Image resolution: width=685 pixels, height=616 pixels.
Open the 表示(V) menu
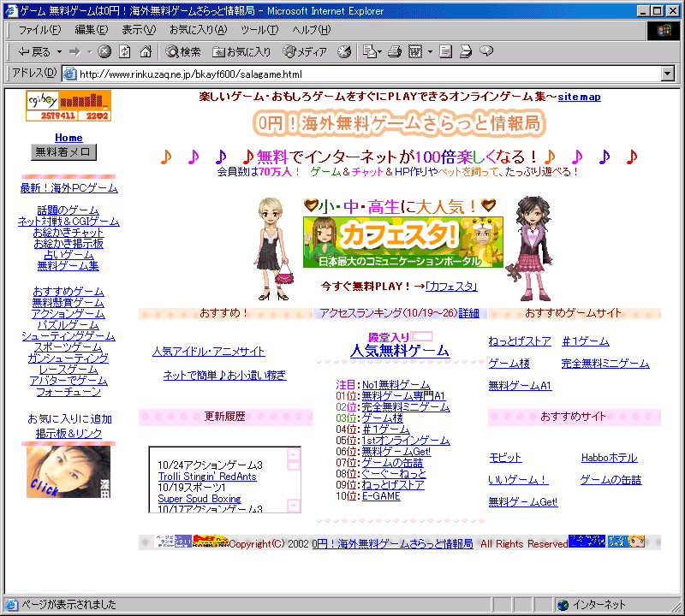coord(139,30)
